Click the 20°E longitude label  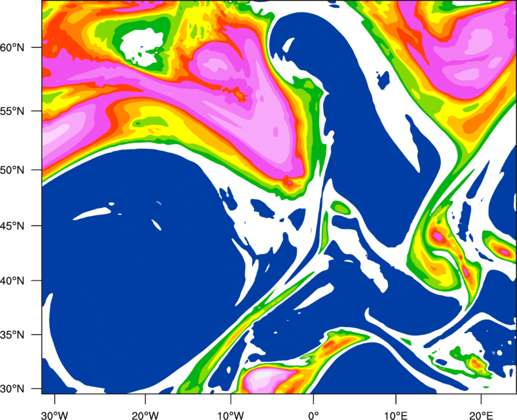(x=481, y=415)
